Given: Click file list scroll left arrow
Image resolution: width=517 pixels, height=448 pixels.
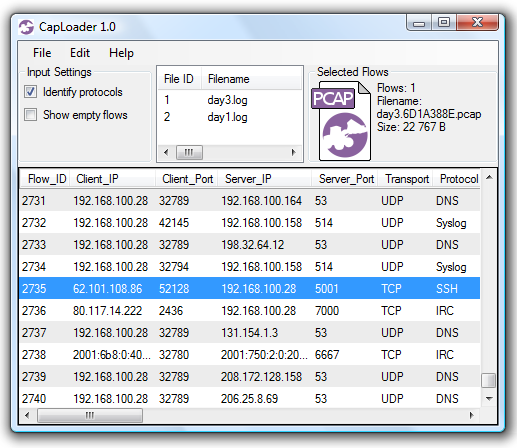Looking at the screenshot, I should point(166,152).
